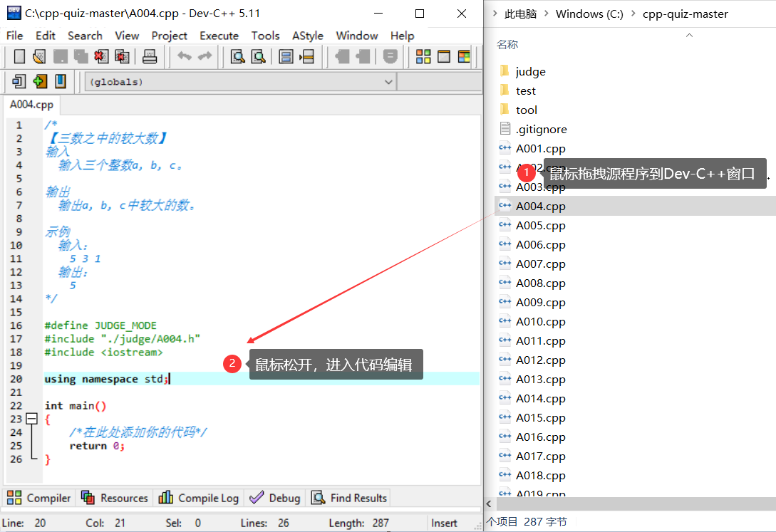Open the View menu
The width and height of the screenshot is (776, 532).
tap(127, 36)
